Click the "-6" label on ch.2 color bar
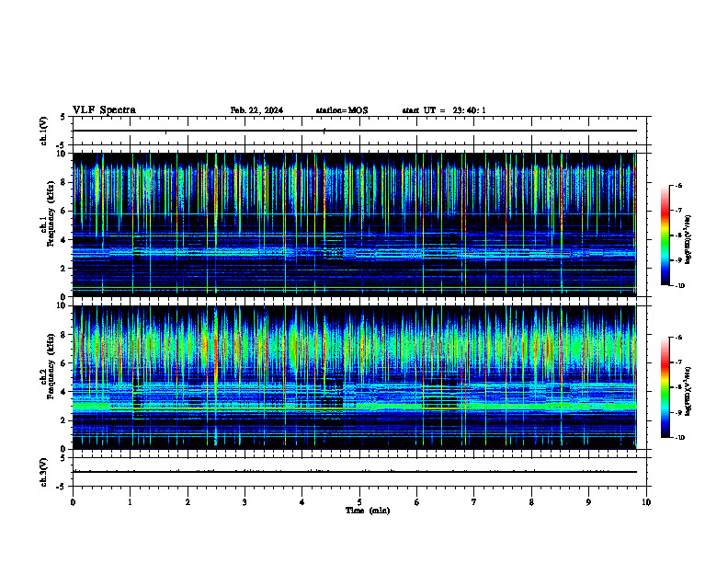Screen dimensions: 728x563 tap(679, 338)
